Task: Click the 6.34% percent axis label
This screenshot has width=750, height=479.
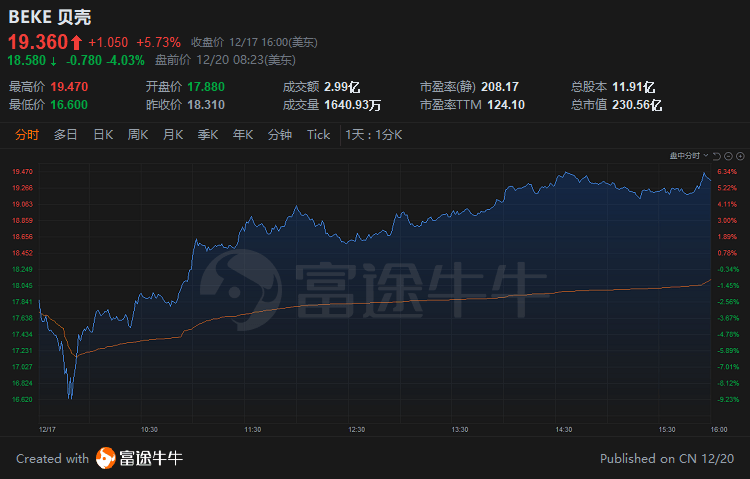Action: pyautogui.click(x=728, y=172)
